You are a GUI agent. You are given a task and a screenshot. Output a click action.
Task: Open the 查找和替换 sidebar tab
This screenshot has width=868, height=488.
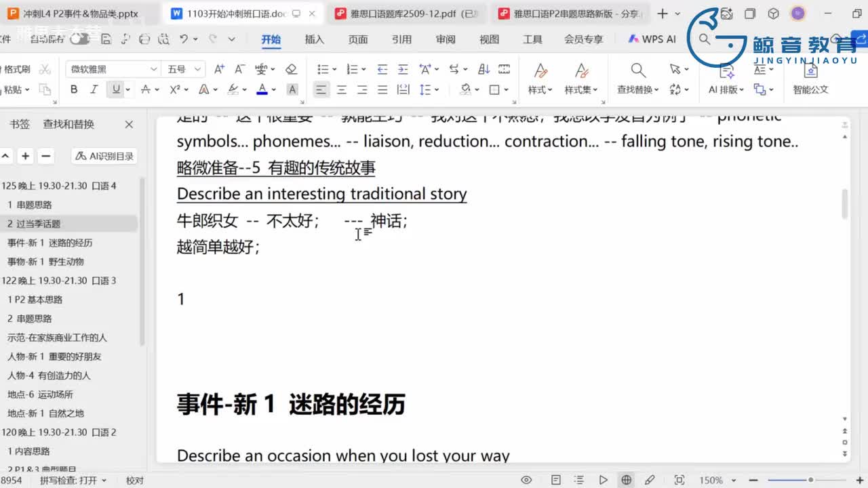(68, 124)
